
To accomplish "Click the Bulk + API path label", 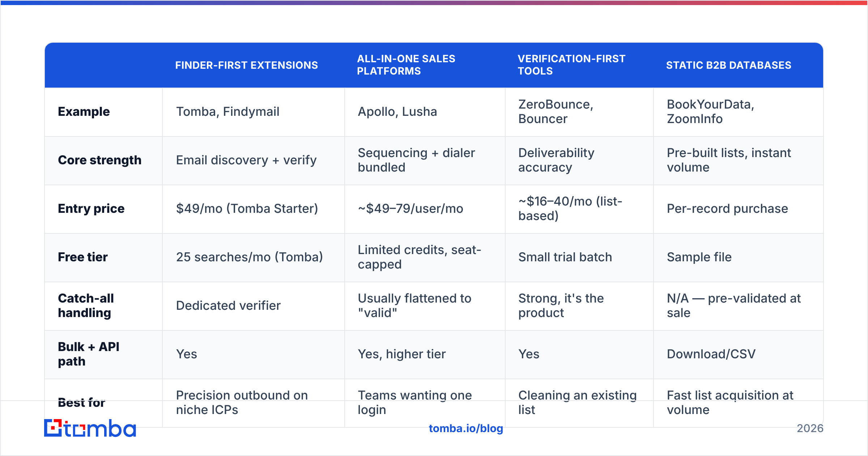I will (89, 354).
